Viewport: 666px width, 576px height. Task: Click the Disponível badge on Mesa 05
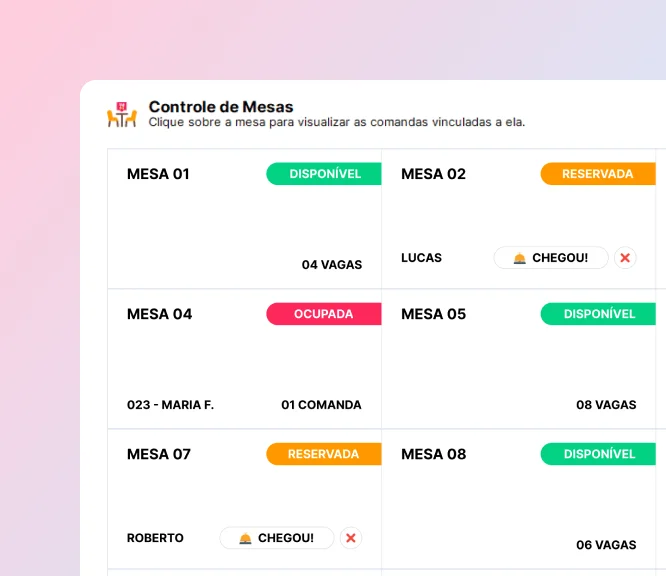pos(598,314)
